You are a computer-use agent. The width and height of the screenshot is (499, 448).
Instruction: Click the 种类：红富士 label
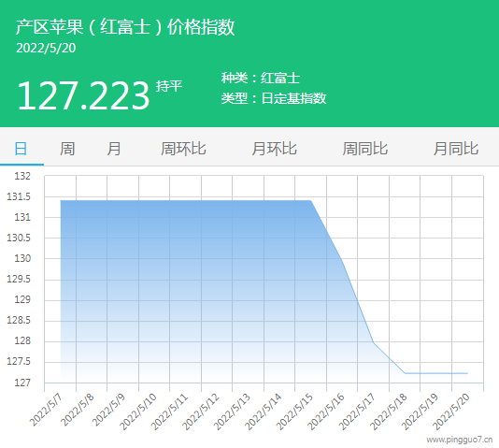coord(261,78)
